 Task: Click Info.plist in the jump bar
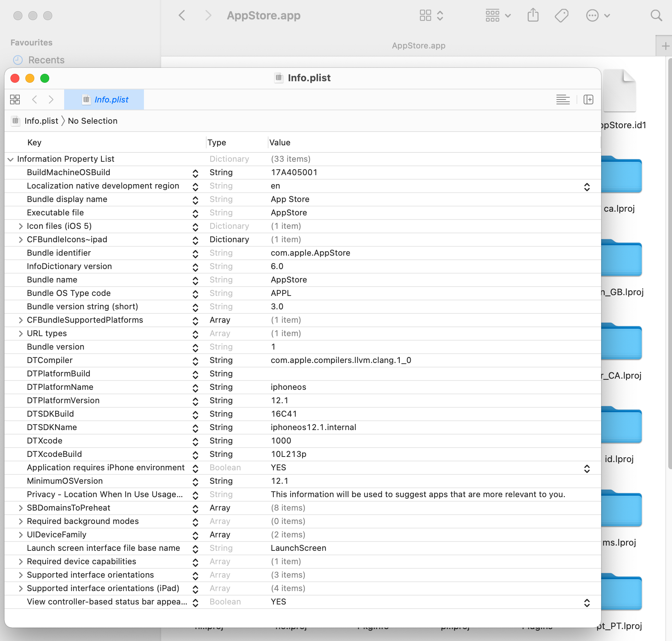tap(41, 121)
